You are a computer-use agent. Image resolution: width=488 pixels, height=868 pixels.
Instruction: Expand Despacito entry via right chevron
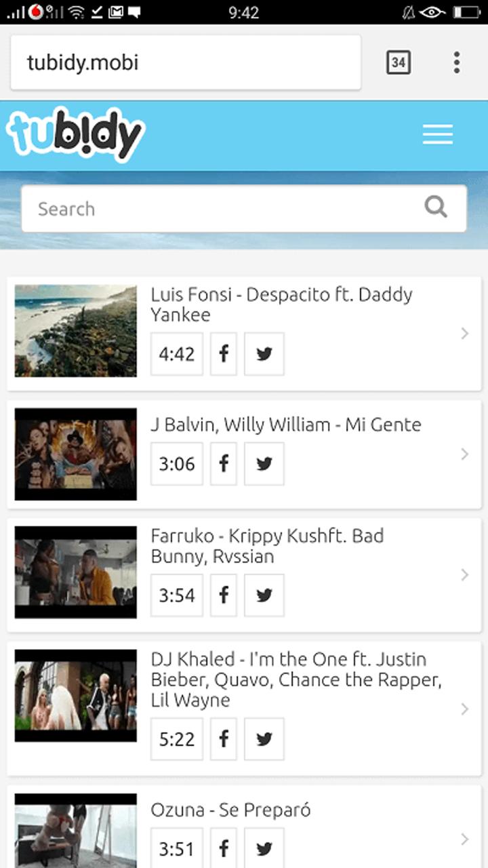coord(464,333)
